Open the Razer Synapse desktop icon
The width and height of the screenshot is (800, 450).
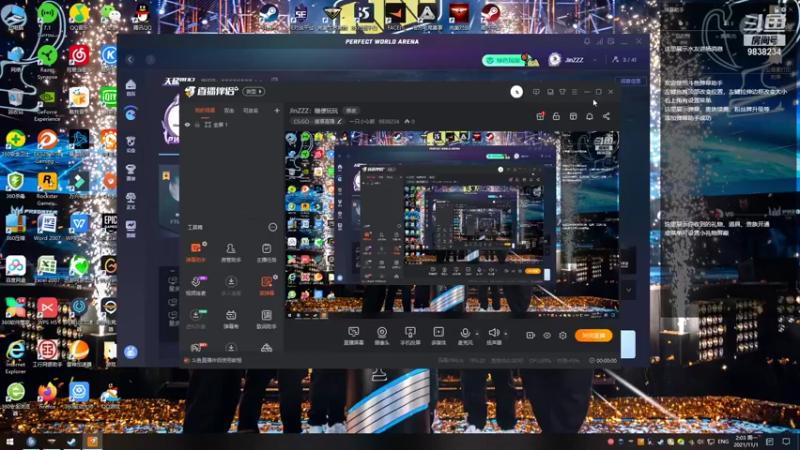[x=47, y=62]
